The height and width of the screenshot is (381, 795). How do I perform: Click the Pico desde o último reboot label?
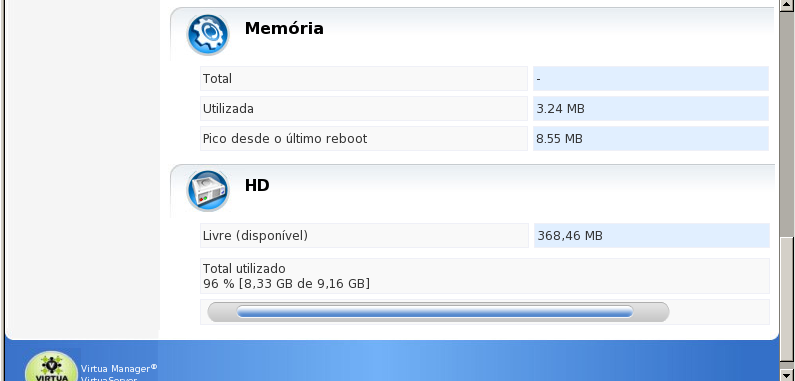click(x=285, y=138)
